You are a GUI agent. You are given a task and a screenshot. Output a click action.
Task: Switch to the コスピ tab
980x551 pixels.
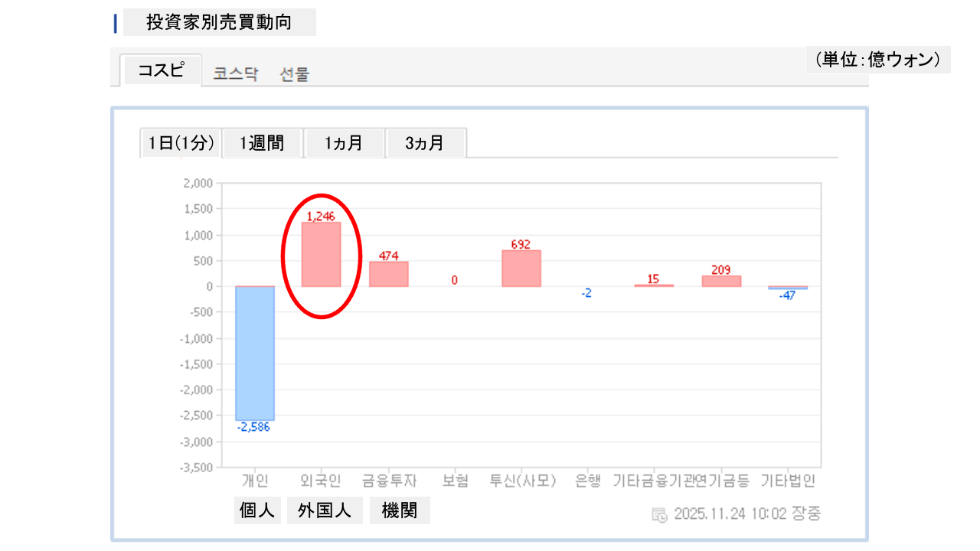tap(161, 70)
